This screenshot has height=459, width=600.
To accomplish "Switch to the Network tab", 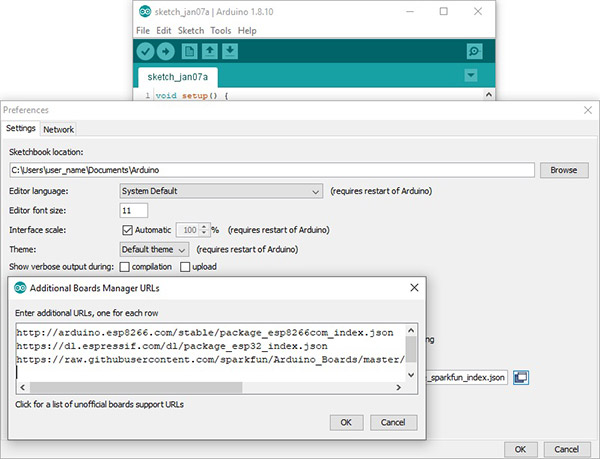I will (x=58, y=129).
